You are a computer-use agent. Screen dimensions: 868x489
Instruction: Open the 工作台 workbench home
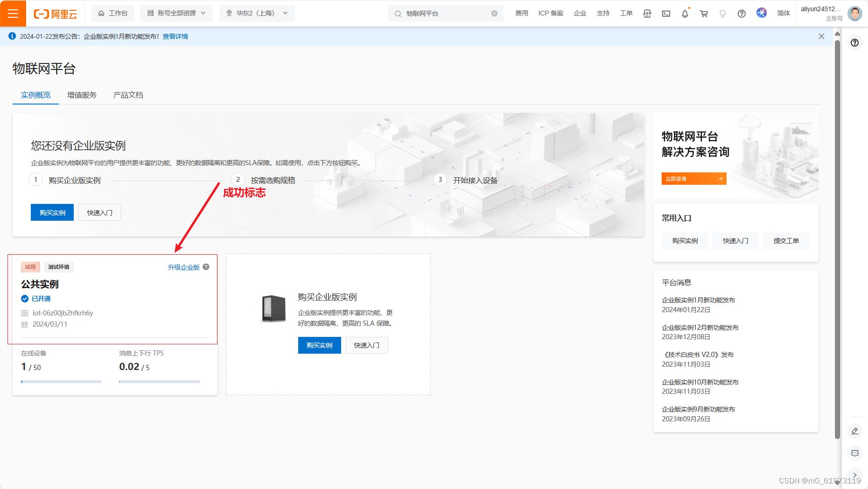tap(113, 13)
